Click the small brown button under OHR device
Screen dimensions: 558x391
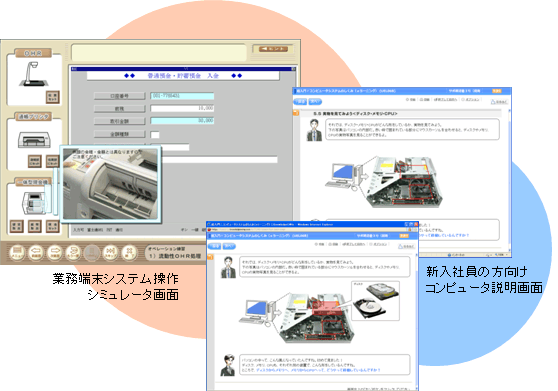[x=52, y=97]
